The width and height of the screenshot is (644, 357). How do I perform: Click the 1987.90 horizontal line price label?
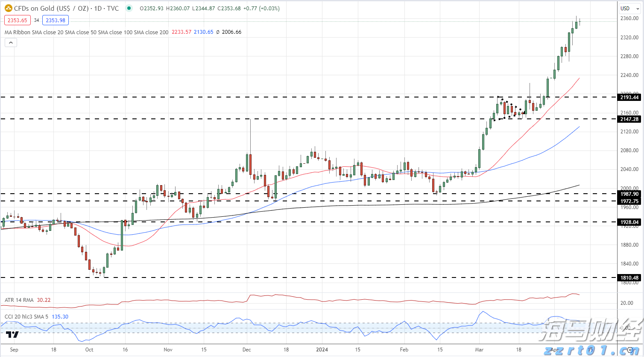tap(629, 194)
